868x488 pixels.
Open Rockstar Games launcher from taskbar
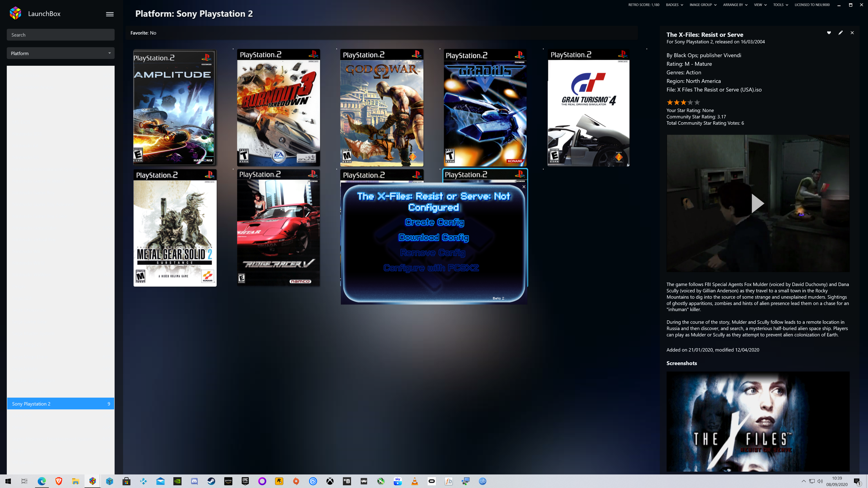click(x=279, y=481)
